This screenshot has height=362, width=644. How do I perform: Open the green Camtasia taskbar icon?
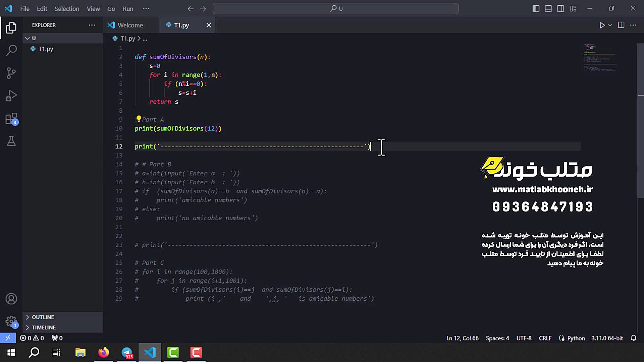[173, 353]
